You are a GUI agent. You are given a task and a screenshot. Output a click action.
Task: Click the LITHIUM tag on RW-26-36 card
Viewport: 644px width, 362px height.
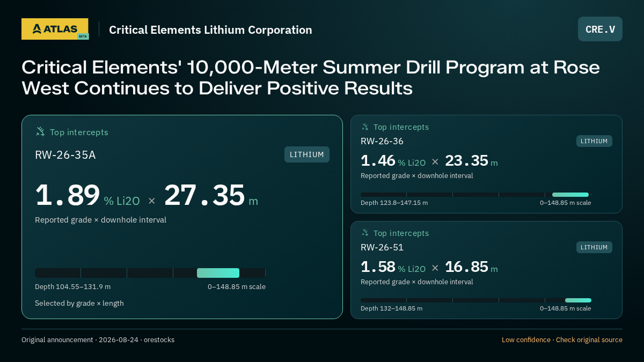[x=594, y=141]
